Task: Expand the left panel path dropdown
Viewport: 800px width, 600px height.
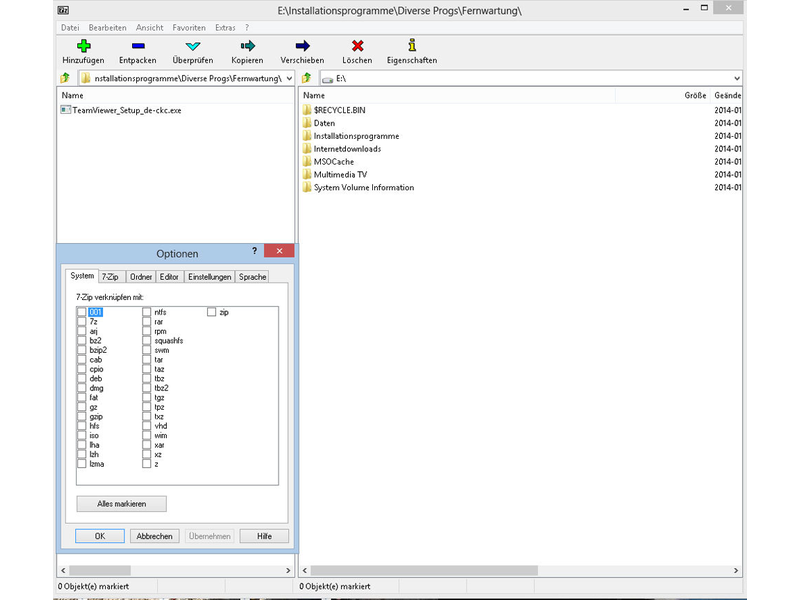Action: click(289, 78)
